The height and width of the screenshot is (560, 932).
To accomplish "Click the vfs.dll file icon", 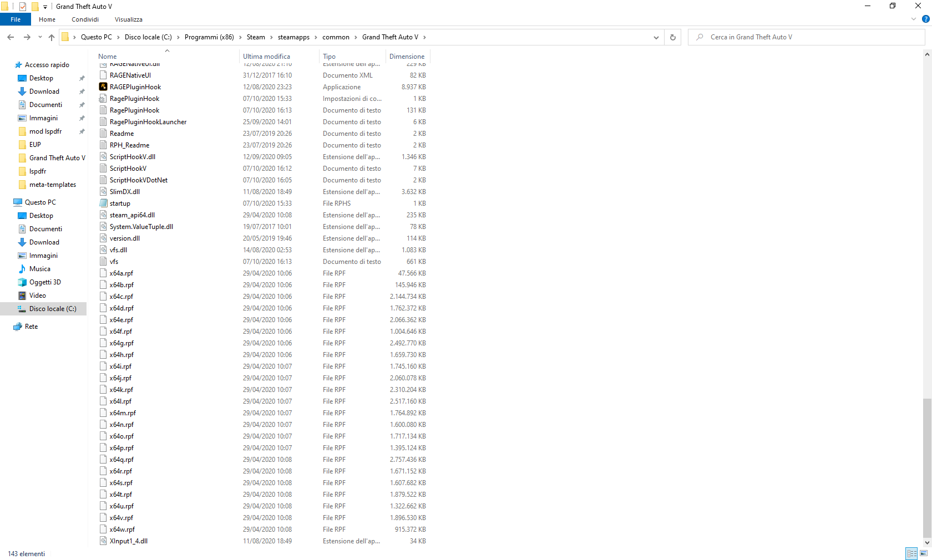I will click(x=103, y=250).
